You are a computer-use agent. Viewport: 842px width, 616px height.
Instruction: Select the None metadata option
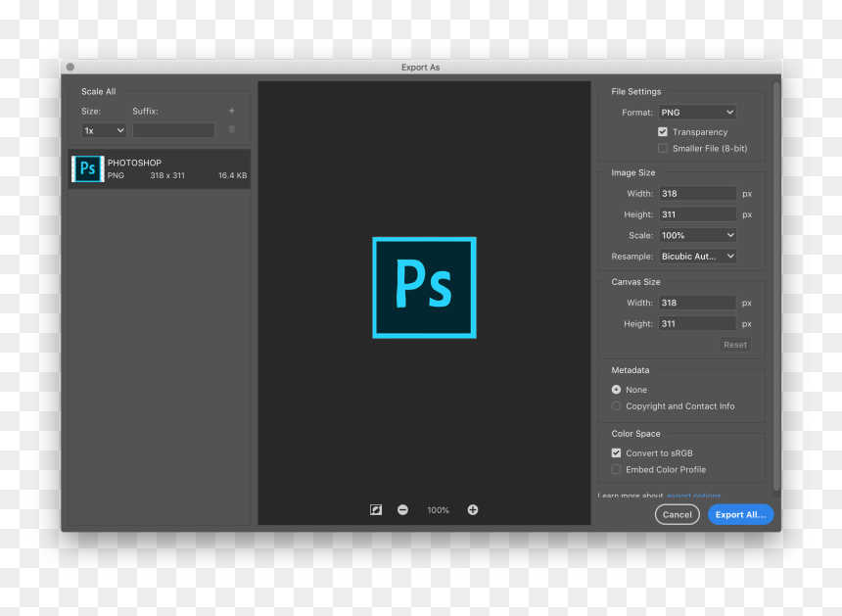[x=616, y=390]
